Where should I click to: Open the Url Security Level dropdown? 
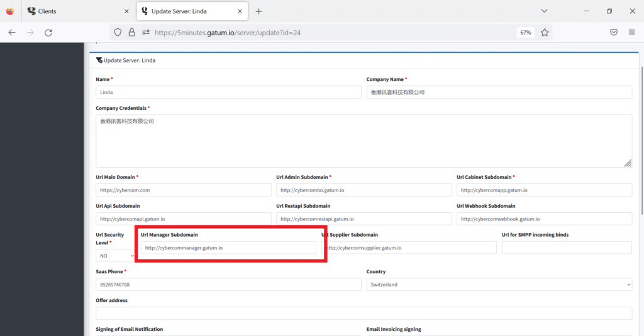coord(116,256)
